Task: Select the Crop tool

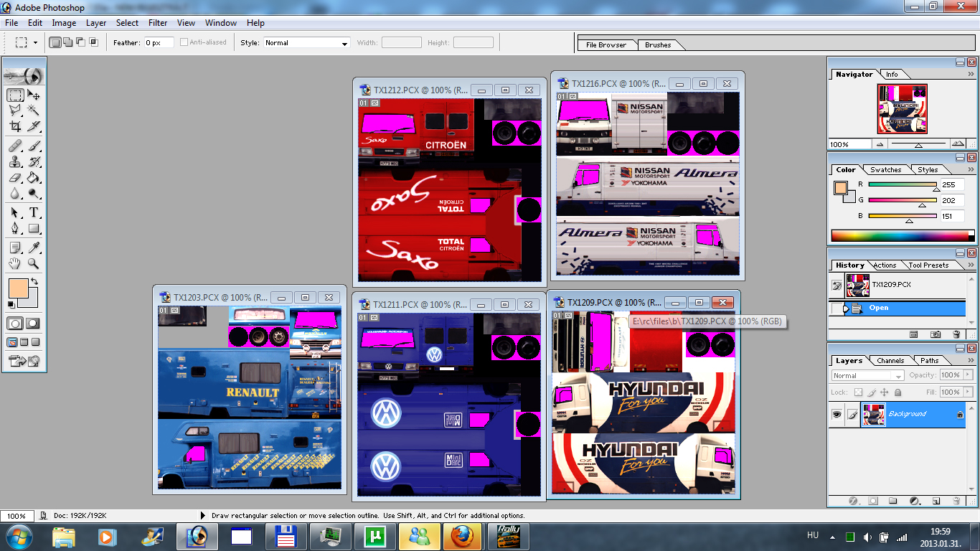Action: click(15, 127)
